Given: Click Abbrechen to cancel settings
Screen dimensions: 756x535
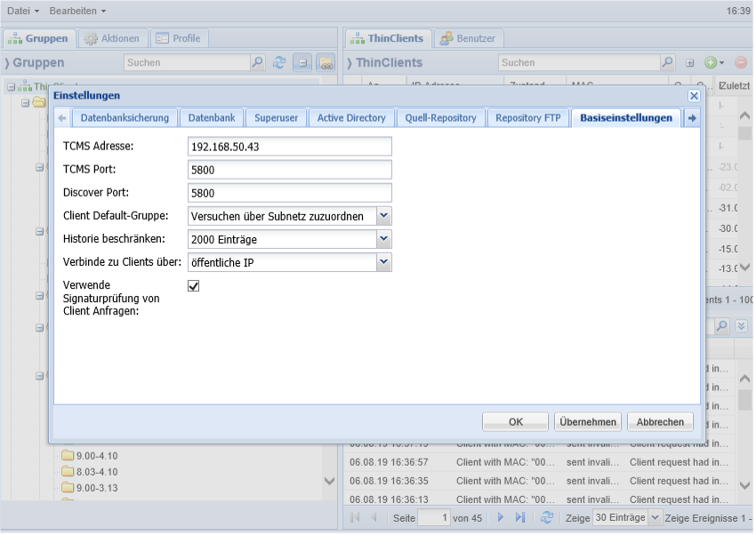Looking at the screenshot, I should pos(660,422).
